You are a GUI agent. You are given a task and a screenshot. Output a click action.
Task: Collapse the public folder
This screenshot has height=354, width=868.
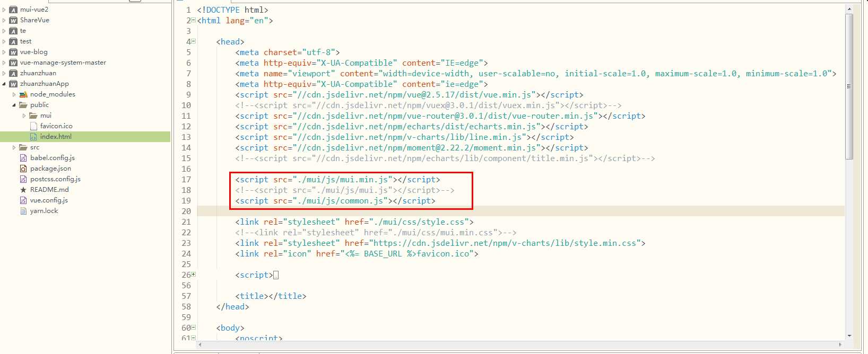click(x=14, y=105)
